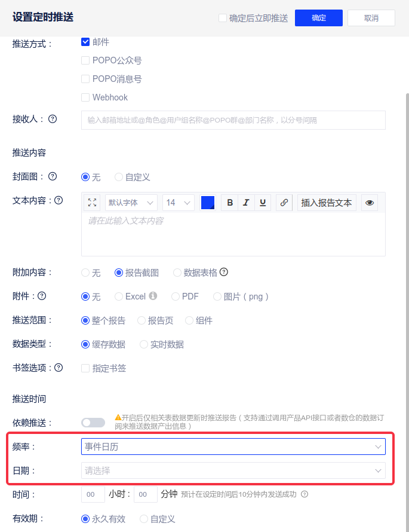Toggle italic text formatting

pyautogui.click(x=246, y=203)
